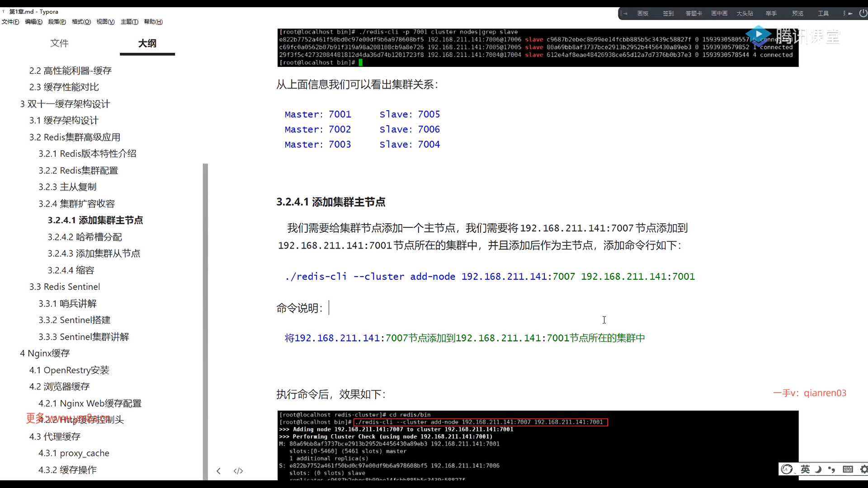Click the sidebar collapse back arrow
Viewport: 868px width, 488px height.
[218, 471]
